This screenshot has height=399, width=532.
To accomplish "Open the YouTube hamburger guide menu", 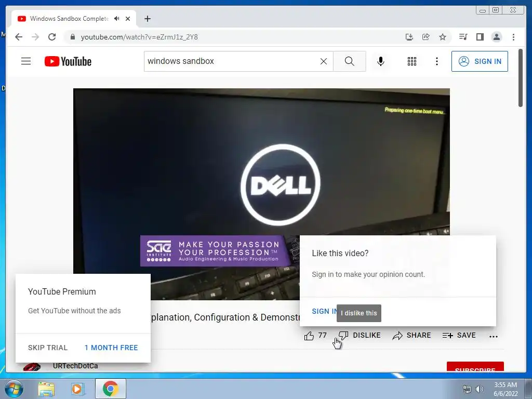I will pyautogui.click(x=26, y=61).
